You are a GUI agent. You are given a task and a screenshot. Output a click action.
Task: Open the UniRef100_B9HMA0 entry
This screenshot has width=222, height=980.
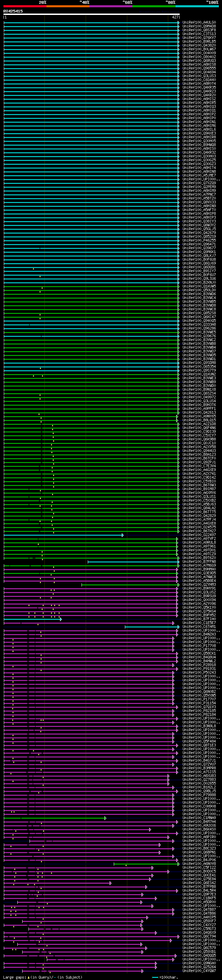(x=199, y=569)
